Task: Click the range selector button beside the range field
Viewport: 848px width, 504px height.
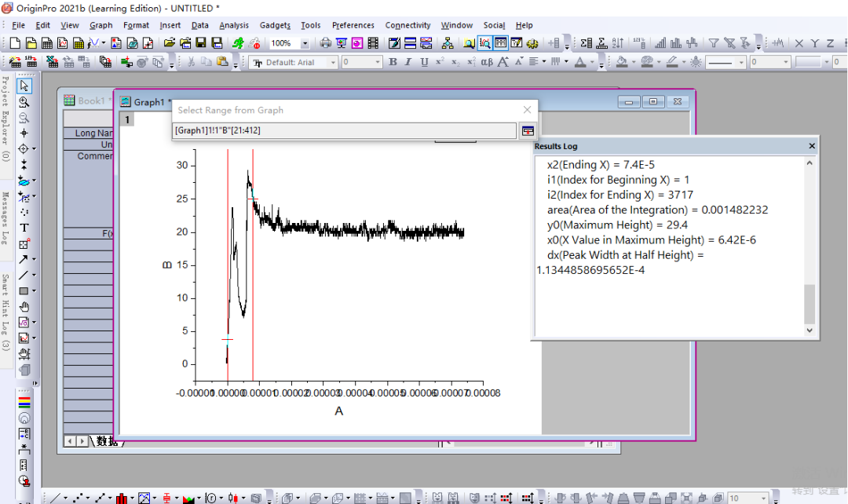Action: tap(528, 131)
